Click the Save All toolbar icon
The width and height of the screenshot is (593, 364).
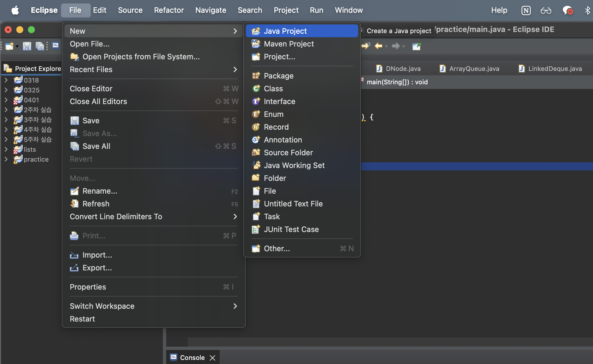[x=39, y=46]
